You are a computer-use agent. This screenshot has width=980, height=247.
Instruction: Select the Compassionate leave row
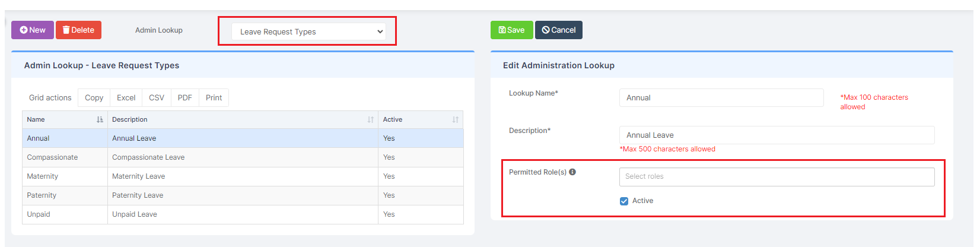pyautogui.click(x=243, y=157)
